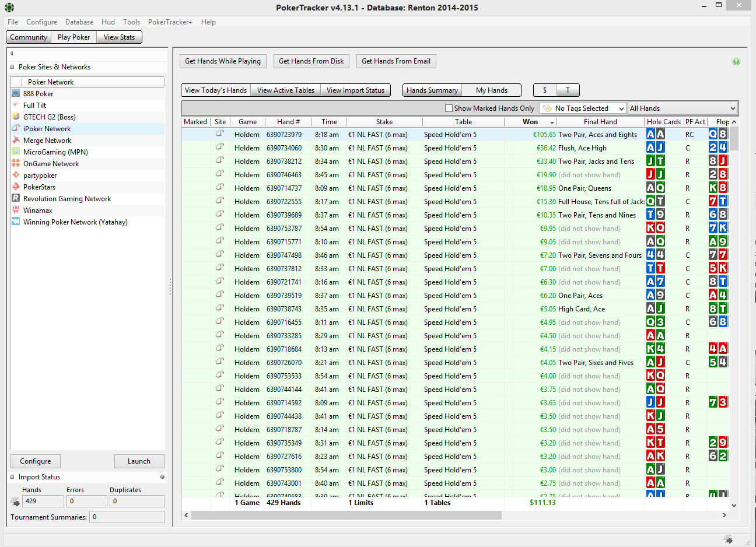The image size is (756, 547).
Task: Click the site icon for hand 6390714737
Action: pos(220,187)
